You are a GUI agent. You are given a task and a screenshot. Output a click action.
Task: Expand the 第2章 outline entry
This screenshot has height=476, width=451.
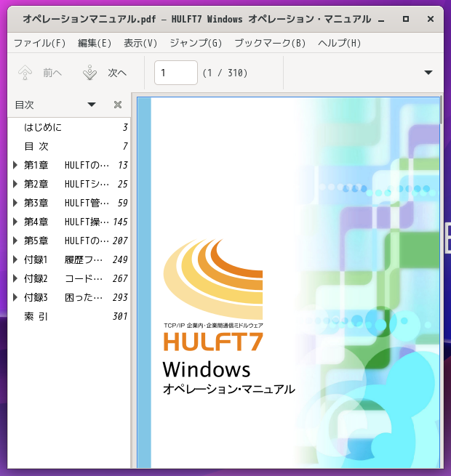tap(15, 184)
